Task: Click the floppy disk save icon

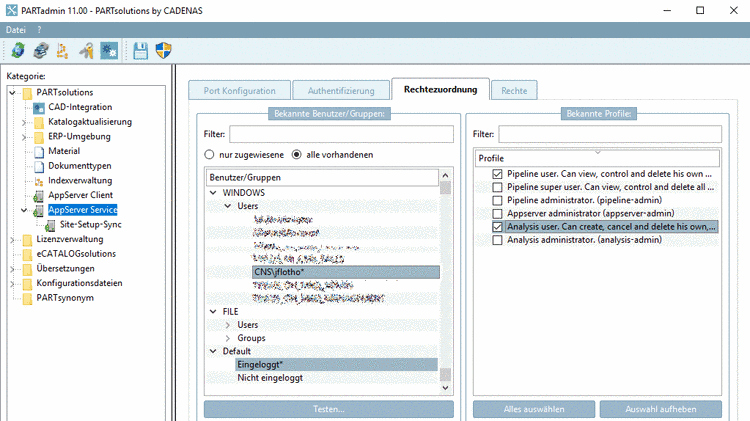Action: tap(141, 50)
